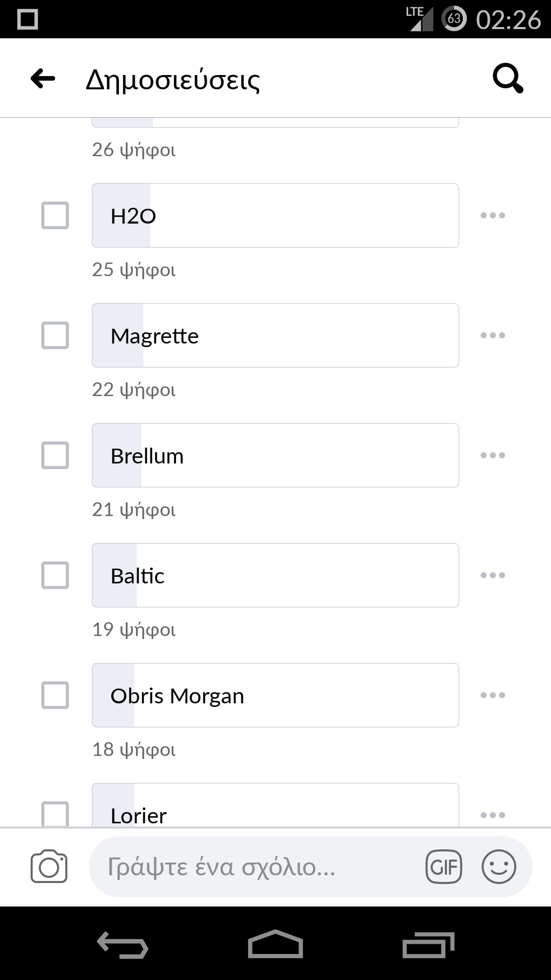The width and height of the screenshot is (551, 980).
Task: Open the "22 ψήφοι" voter list
Action: tap(134, 389)
